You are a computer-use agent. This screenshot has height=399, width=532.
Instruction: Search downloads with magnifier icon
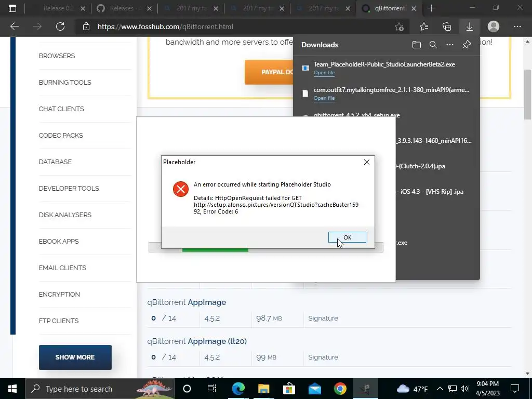pyautogui.click(x=433, y=45)
